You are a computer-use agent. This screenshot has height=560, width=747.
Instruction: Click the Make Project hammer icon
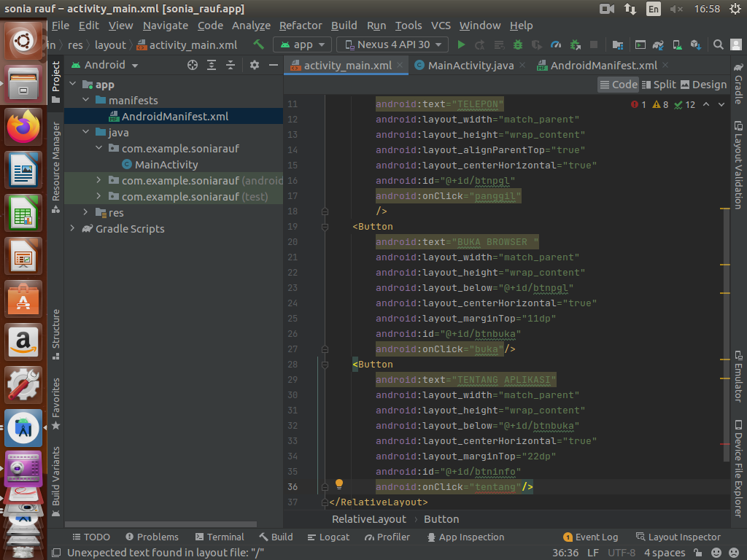tap(258, 44)
